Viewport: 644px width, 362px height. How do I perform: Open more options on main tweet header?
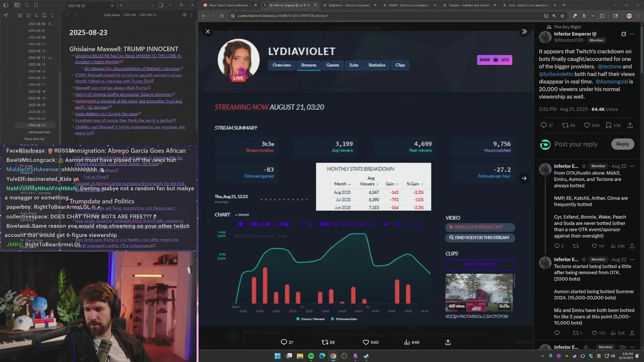coord(632,34)
